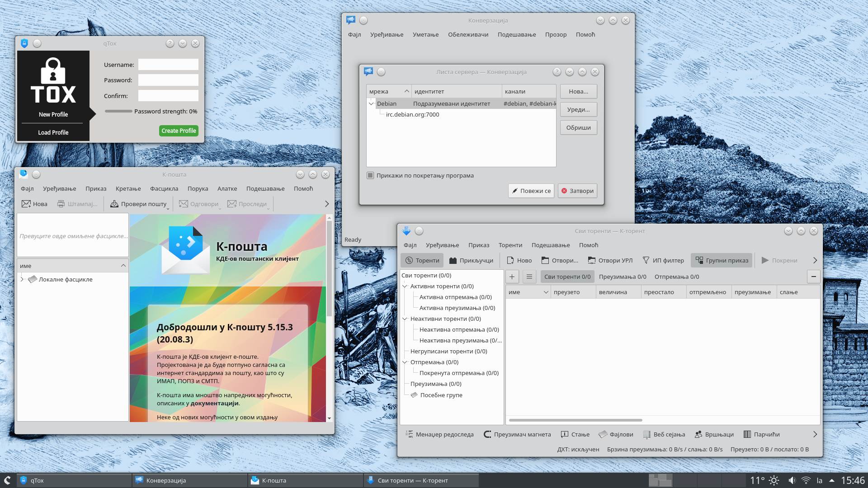Click the Password strength meter in qTox

(x=118, y=111)
